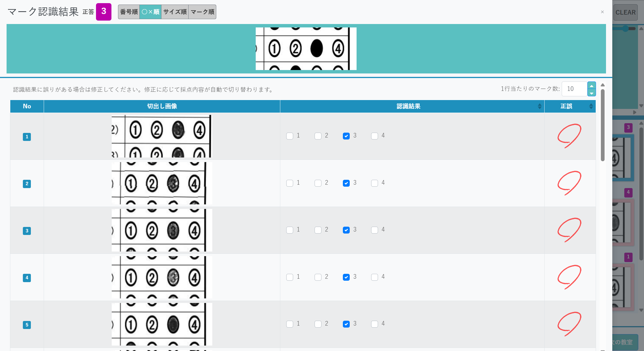Click the marks-per-row number field
This screenshot has width=644, height=351.
pyautogui.click(x=574, y=89)
